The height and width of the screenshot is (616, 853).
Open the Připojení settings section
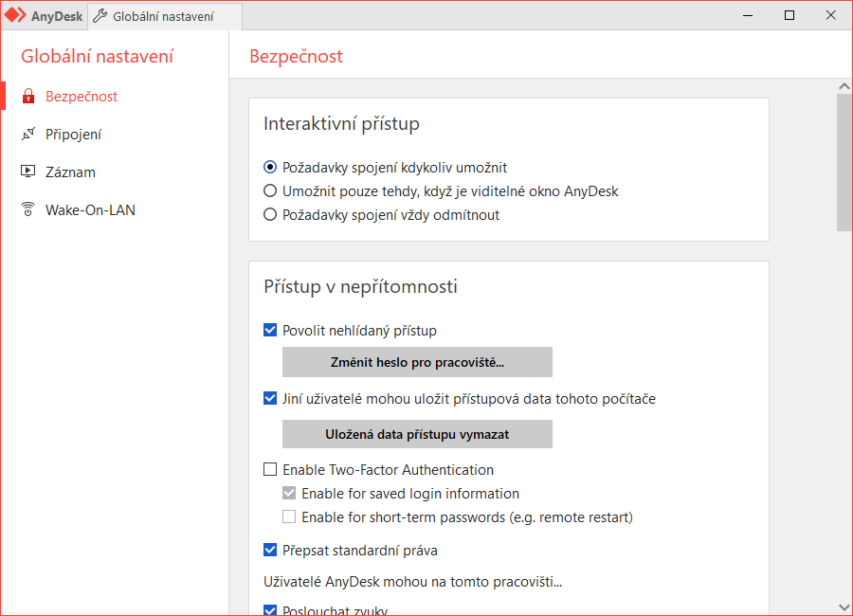[73, 135]
